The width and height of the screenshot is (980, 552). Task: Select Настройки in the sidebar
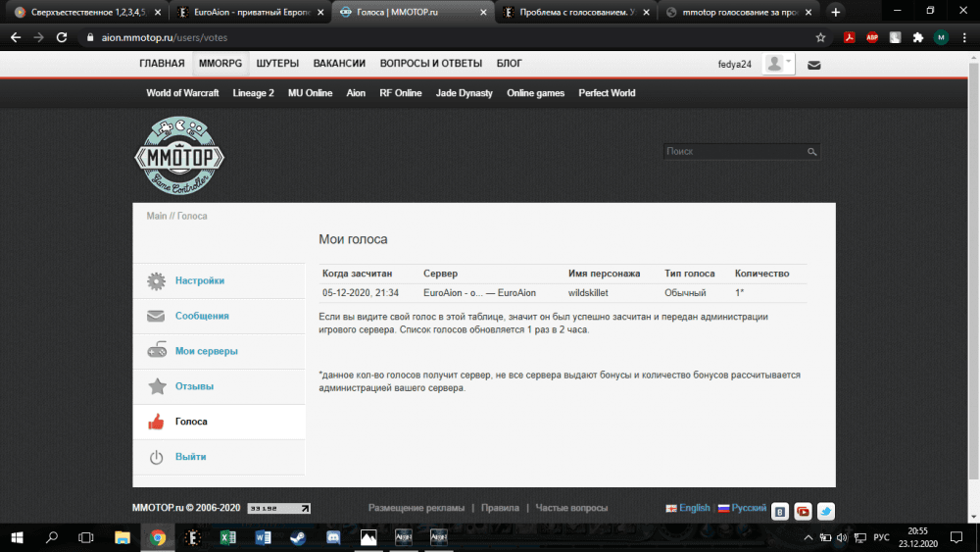[200, 280]
